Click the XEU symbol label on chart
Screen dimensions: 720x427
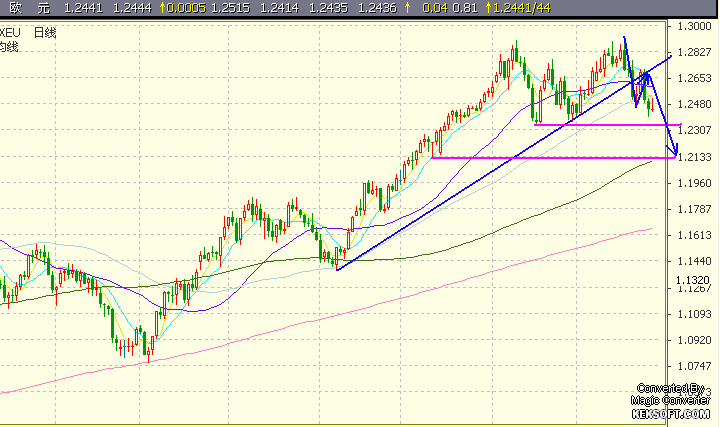(x=10, y=33)
